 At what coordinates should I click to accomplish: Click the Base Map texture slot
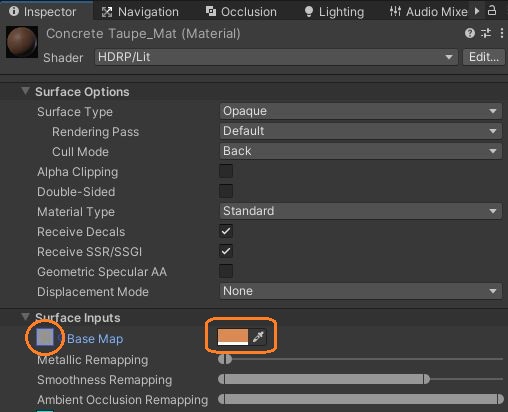pyautogui.click(x=45, y=337)
